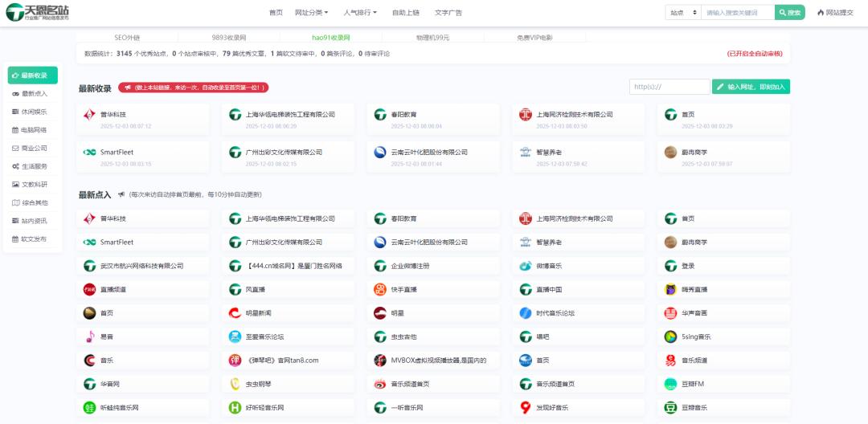Image resolution: width=868 pixels, height=424 pixels.
Task: Click the 时代音乐论坛 icon
Action: [x=526, y=313]
